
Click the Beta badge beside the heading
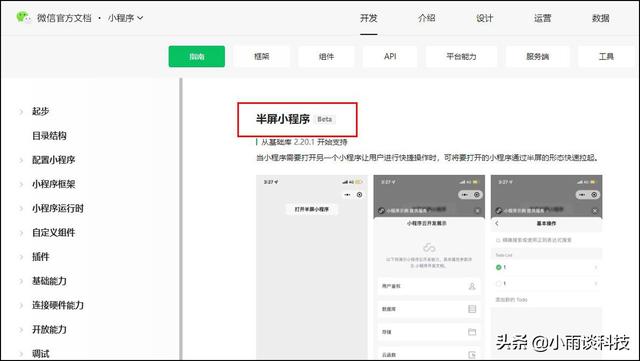[325, 119]
